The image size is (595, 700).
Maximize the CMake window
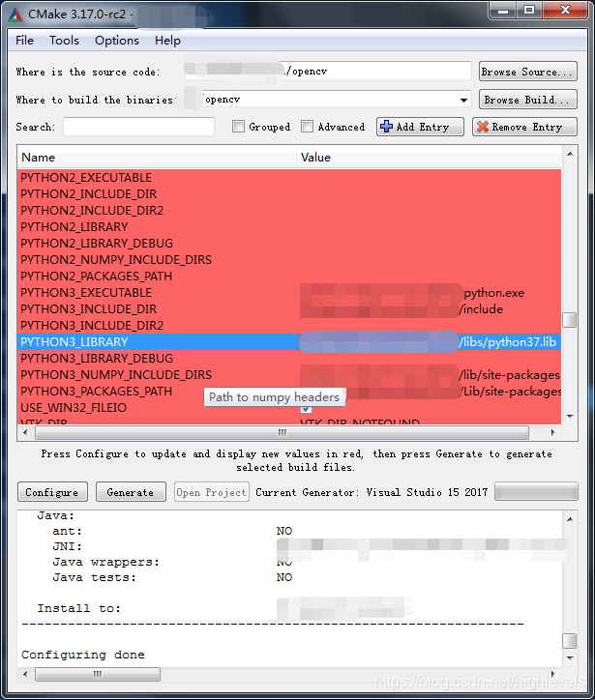click(529, 11)
